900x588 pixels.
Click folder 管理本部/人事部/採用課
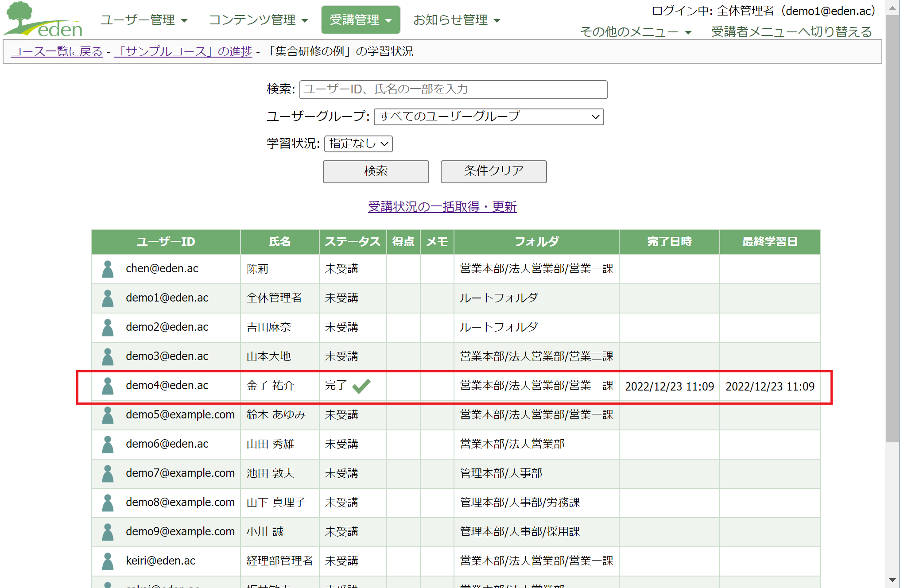click(x=520, y=532)
